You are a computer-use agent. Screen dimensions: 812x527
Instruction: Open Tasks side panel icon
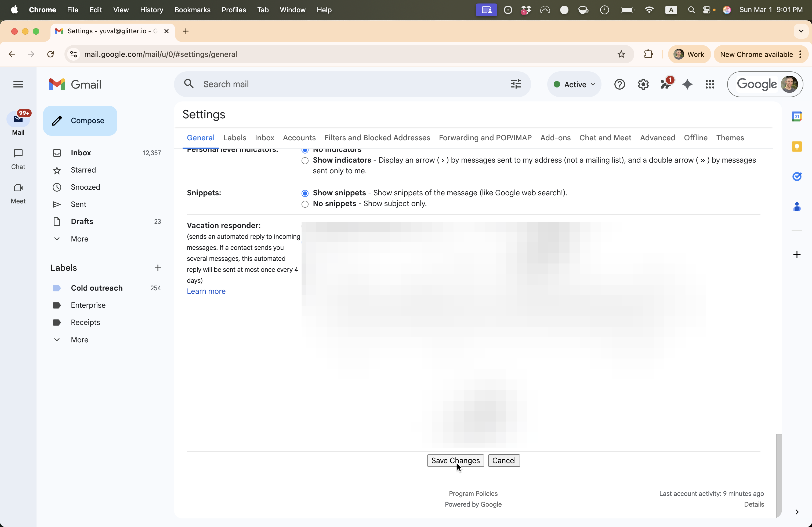(x=797, y=176)
